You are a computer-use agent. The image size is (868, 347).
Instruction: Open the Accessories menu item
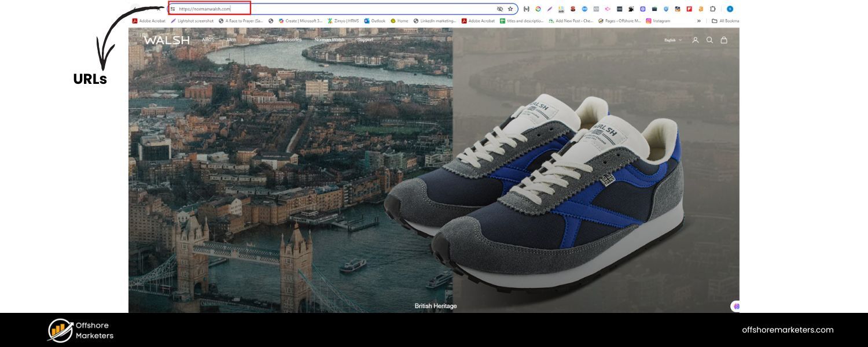(x=289, y=40)
